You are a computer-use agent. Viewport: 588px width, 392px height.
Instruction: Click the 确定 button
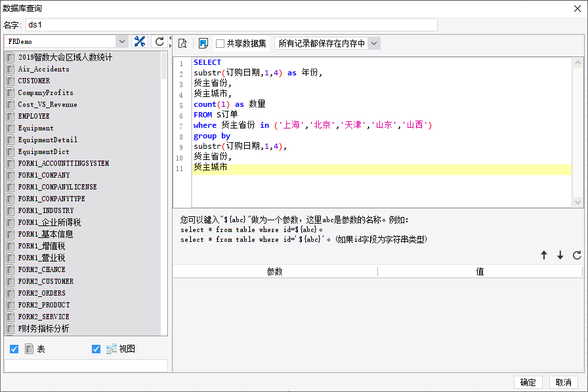528,383
